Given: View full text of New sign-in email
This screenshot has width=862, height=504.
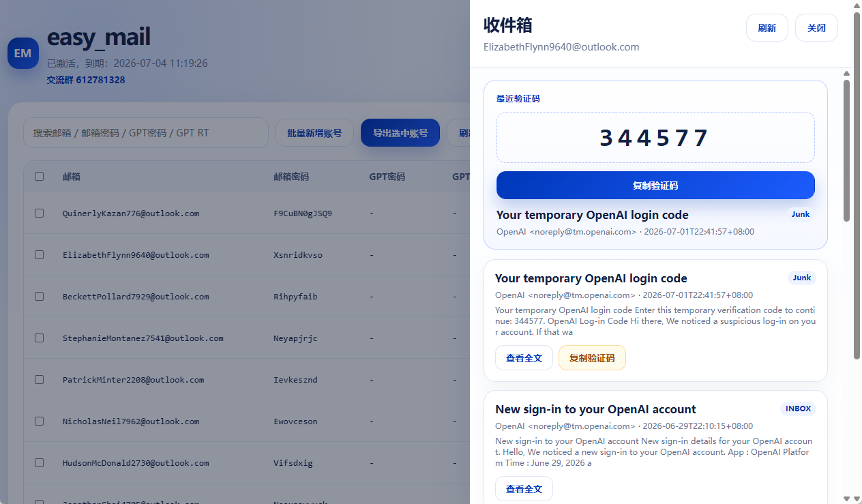Looking at the screenshot, I should click(x=524, y=489).
